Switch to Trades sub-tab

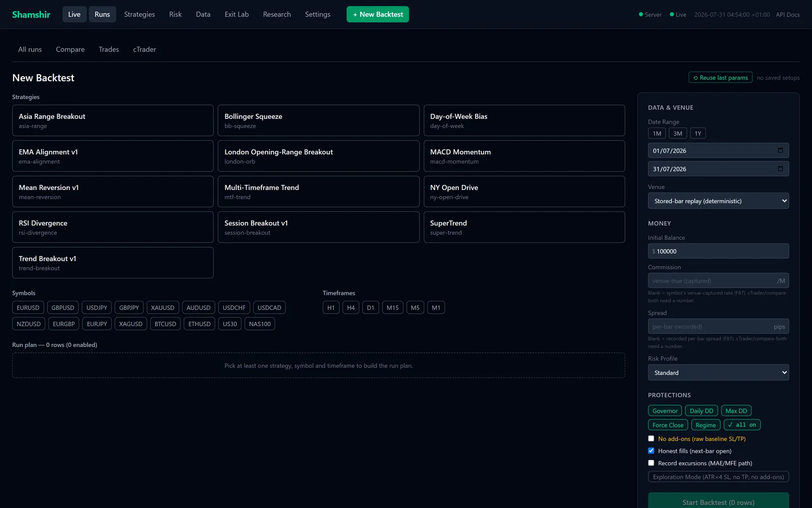[109, 49]
